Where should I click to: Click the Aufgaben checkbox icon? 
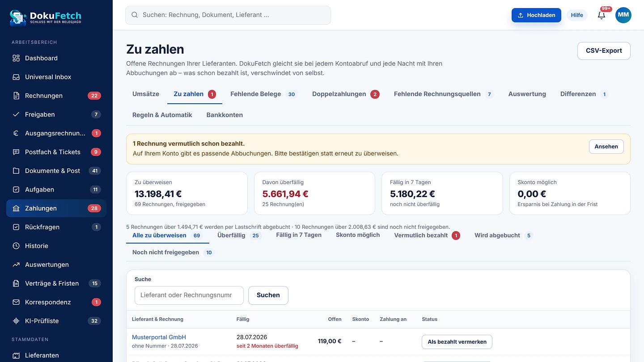(16, 189)
